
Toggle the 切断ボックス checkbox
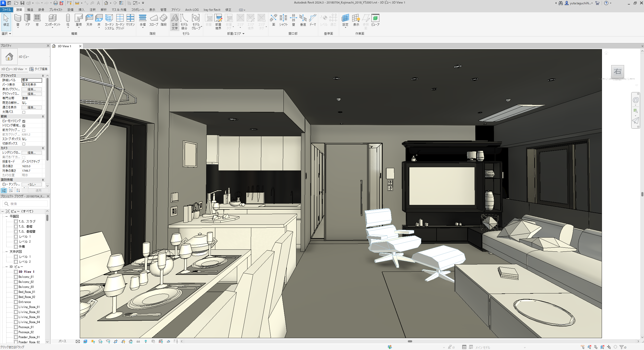coord(24,144)
